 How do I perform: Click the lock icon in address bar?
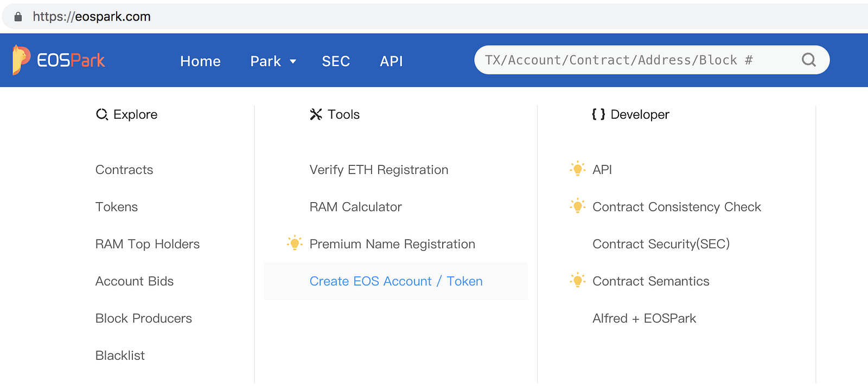(x=18, y=17)
